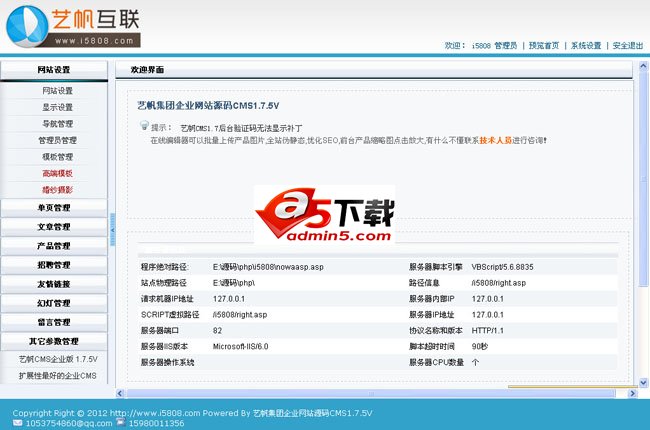
Task: Click the 预览首页 link
Action: click(x=544, y=46)
